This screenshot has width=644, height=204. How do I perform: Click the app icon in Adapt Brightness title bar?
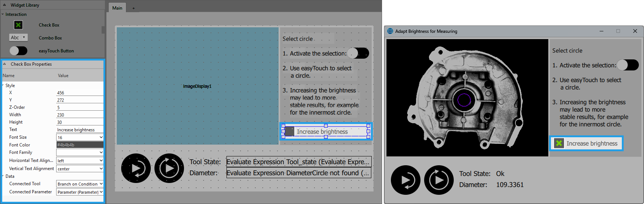pyautogui.click(x=390, y=31)
